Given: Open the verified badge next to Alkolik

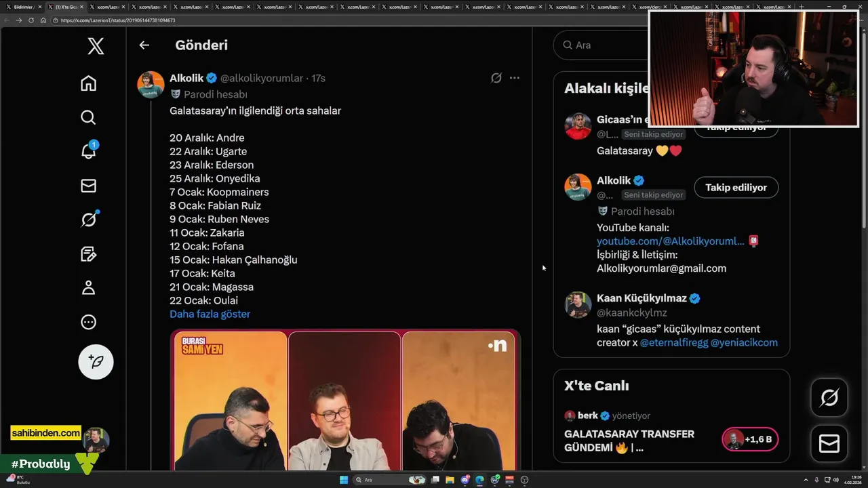Looking at the screenshot, I should click(212, 78).
